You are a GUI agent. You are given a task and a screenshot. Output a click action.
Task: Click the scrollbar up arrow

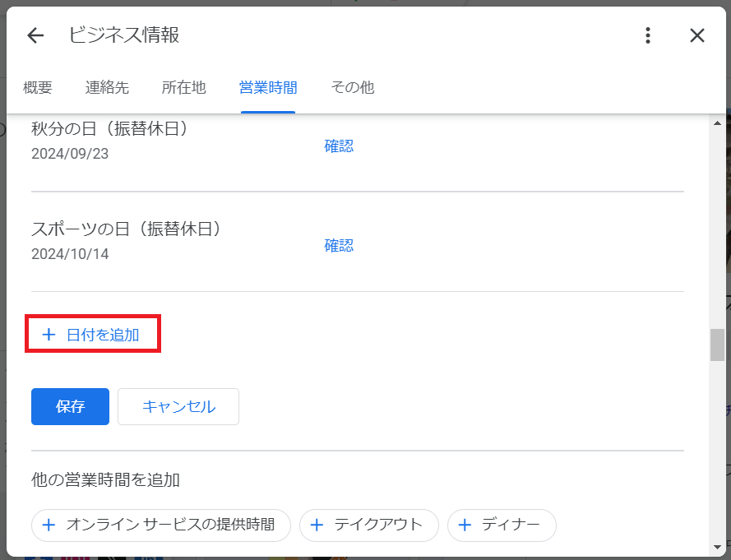tap(717, 123)
